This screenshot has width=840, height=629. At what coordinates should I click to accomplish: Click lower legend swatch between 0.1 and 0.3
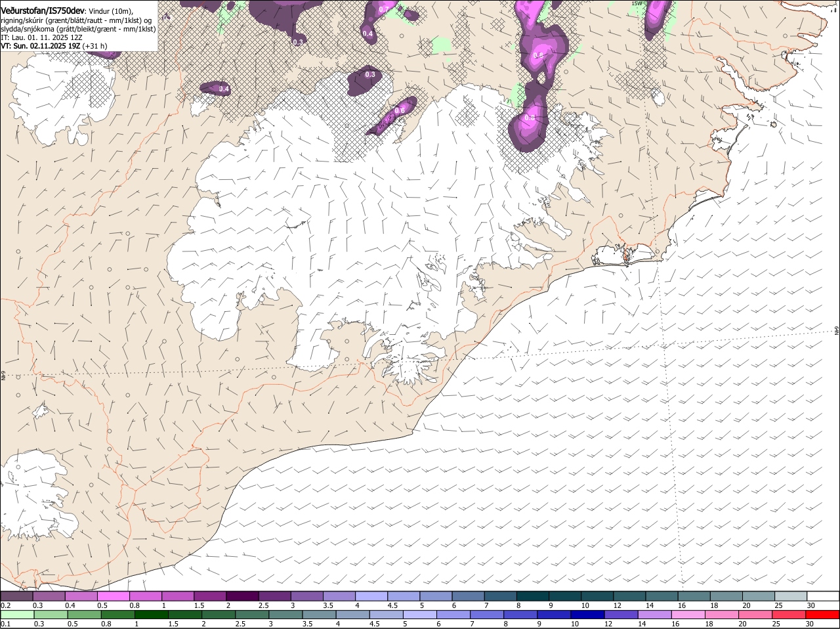pyautogui.click(x=17, y=615)
